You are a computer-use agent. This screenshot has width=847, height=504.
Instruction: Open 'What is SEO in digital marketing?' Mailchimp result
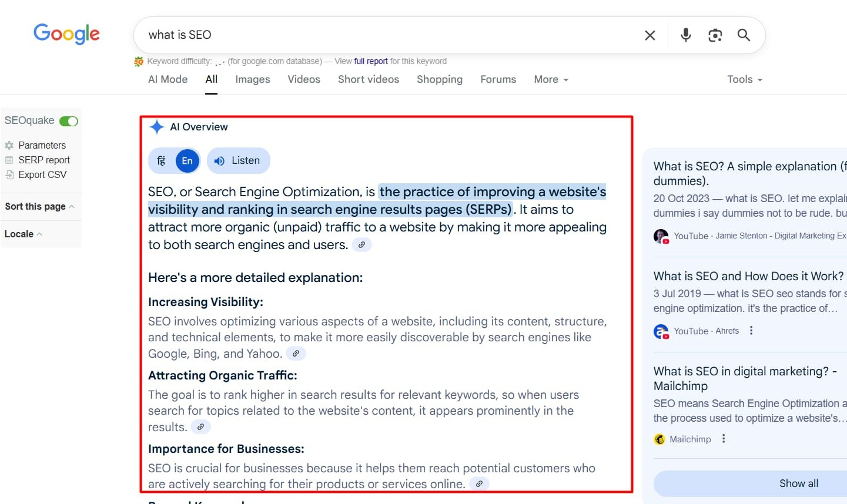[745, 378]
